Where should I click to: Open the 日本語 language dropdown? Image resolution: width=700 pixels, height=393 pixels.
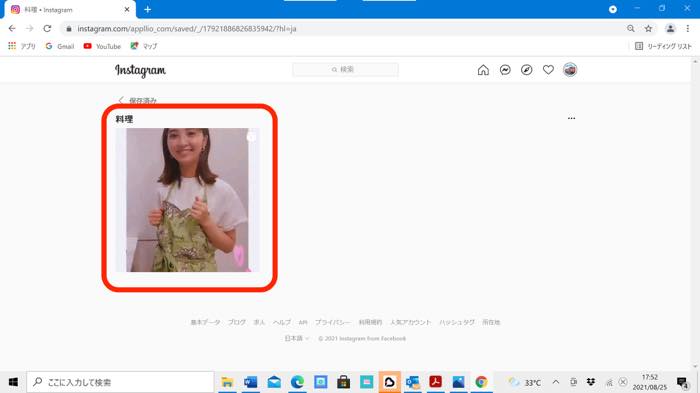[x=296, y=339]
